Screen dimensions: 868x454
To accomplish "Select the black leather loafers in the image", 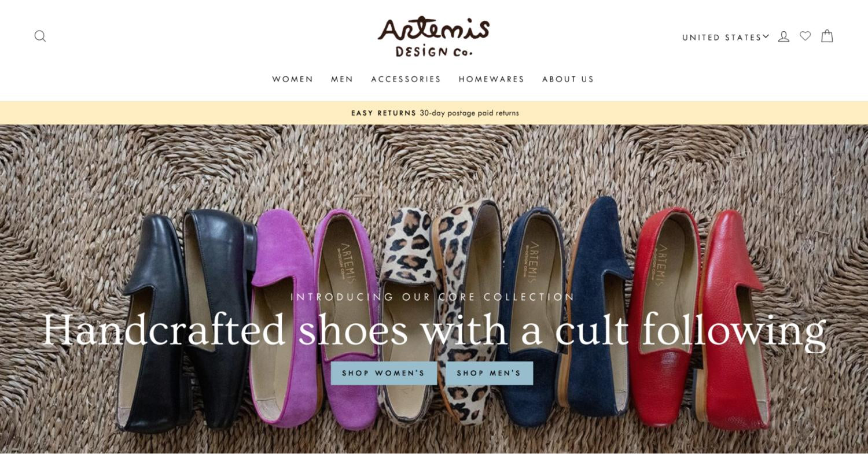I will pos(185,321).
